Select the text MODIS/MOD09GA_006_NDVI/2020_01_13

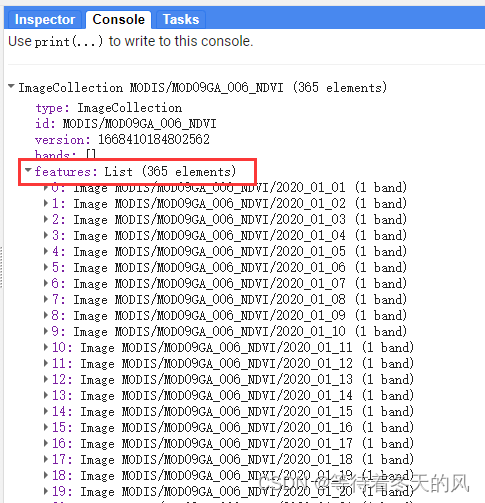point(237,379)
